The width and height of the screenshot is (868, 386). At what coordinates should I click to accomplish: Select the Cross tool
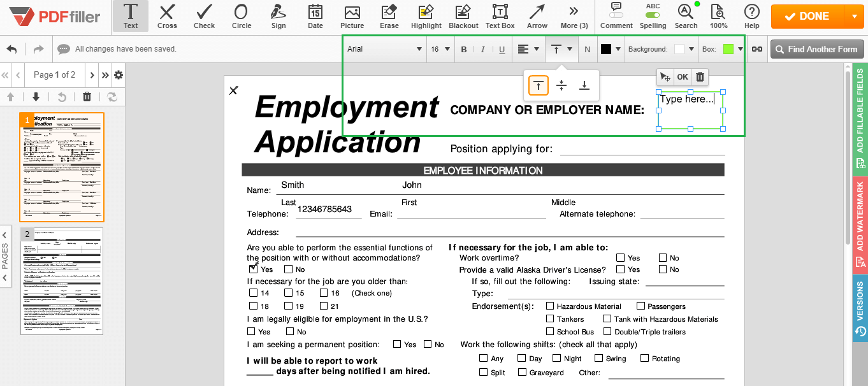[x=167, y=17]
